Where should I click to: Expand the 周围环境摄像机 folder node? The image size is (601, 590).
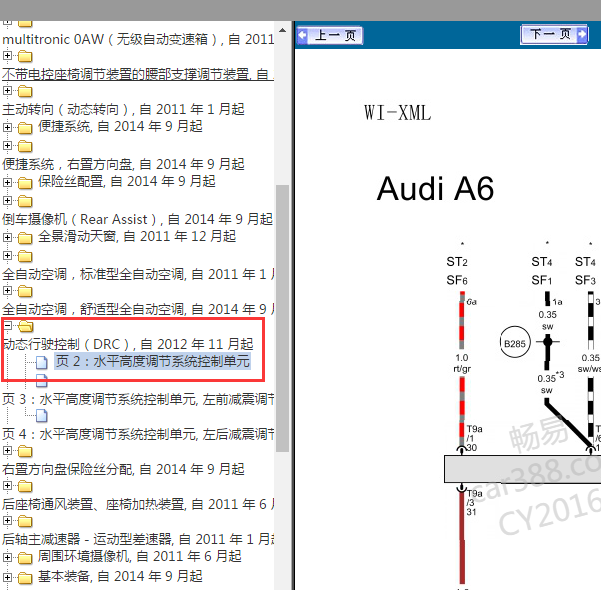7,557
